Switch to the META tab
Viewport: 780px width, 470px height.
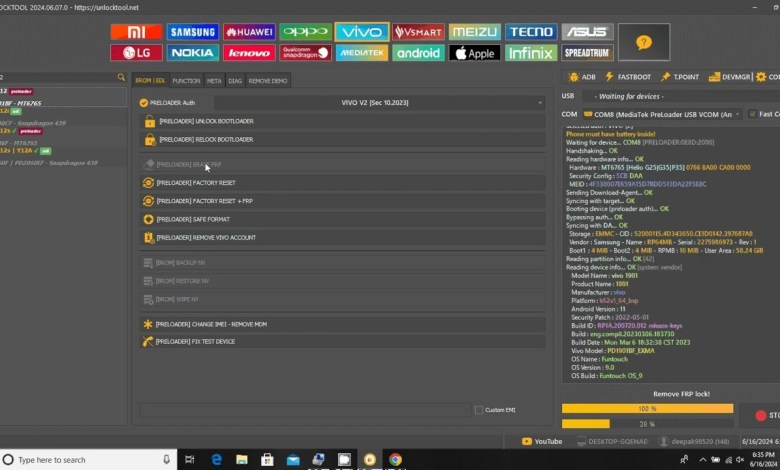point(214,81)
